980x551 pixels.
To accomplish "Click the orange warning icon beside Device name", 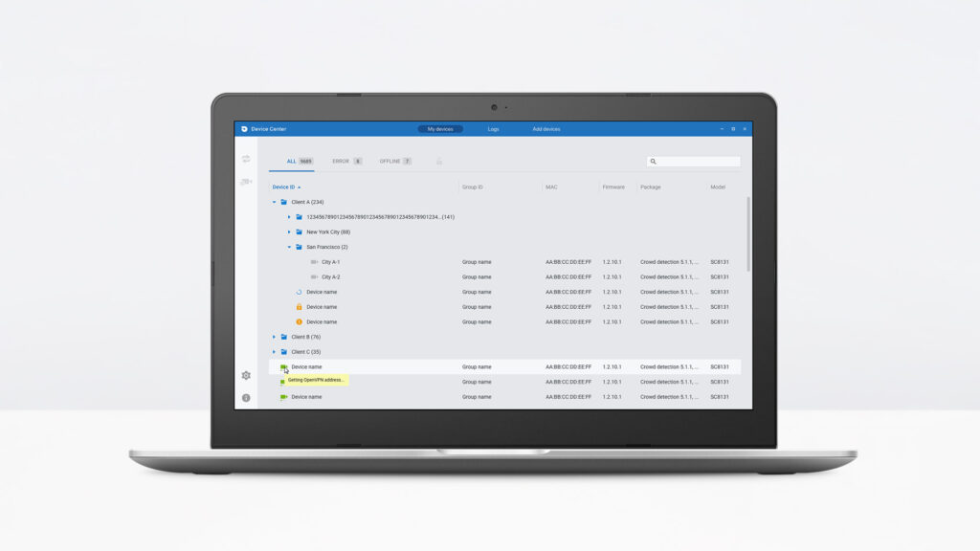I will (x=299, y=322).
